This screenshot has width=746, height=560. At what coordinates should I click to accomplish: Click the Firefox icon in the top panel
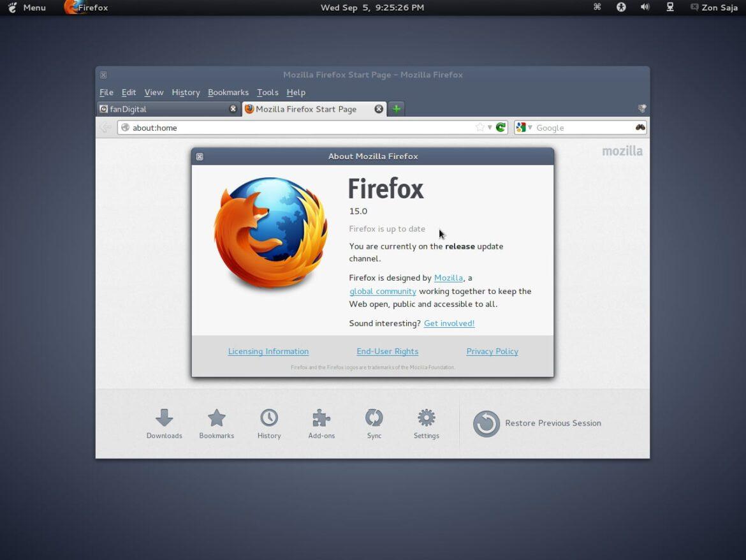70,7
